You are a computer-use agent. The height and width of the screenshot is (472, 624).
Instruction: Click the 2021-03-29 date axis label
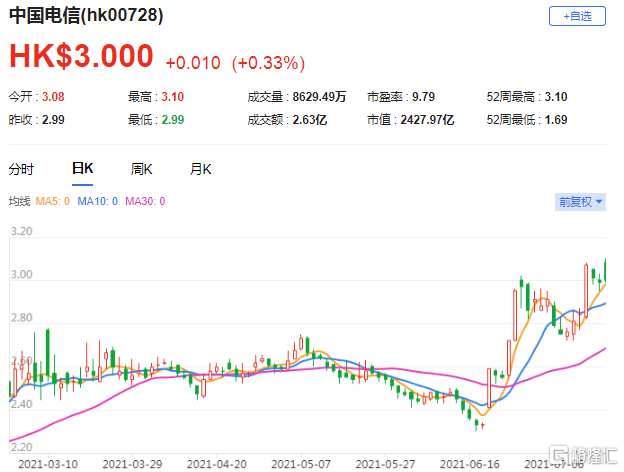pyautogui.click(x=132, y=464)
